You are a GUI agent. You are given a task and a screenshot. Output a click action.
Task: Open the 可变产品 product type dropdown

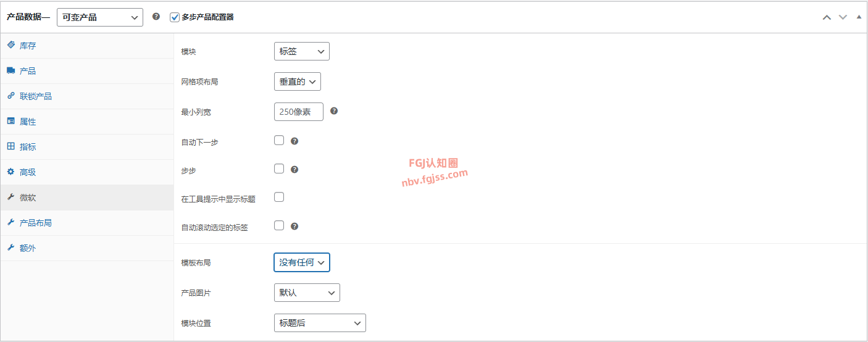pos(100,17)
